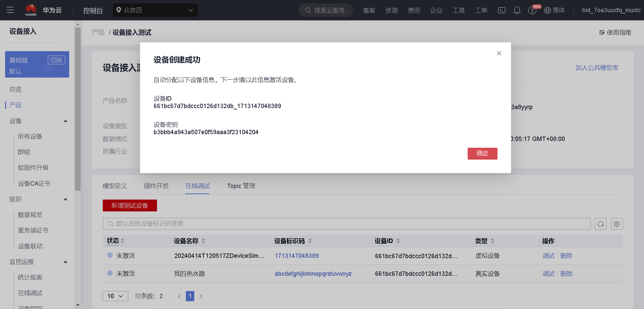Open the 工单 top menu
Viewport: 644px width, 309px height.
pos(481,11)
